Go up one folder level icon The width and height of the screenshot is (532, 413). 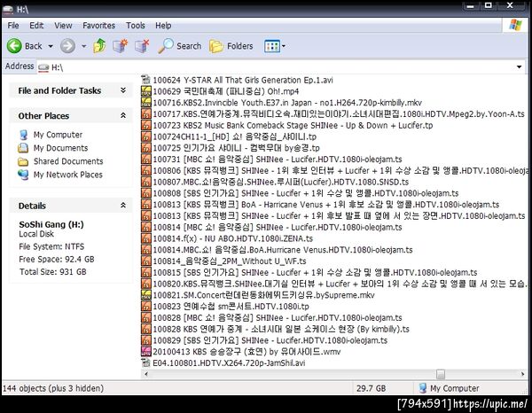[x=99, y=46]
